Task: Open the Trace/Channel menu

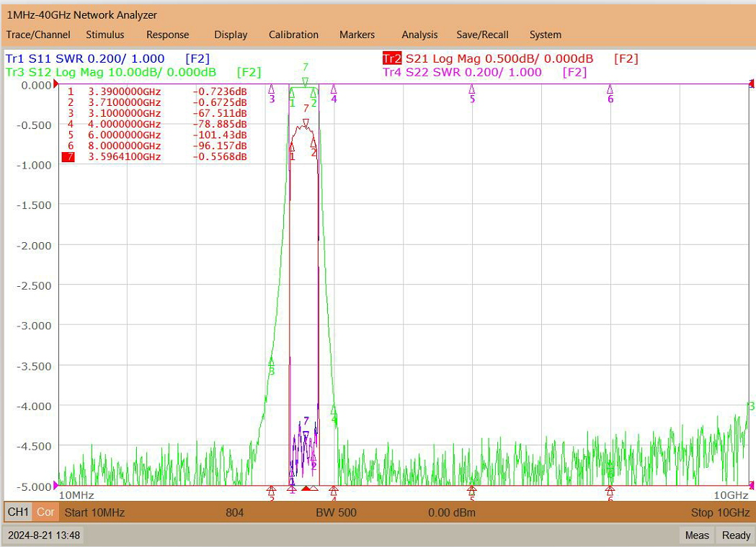Action: [x=38, y=35]
